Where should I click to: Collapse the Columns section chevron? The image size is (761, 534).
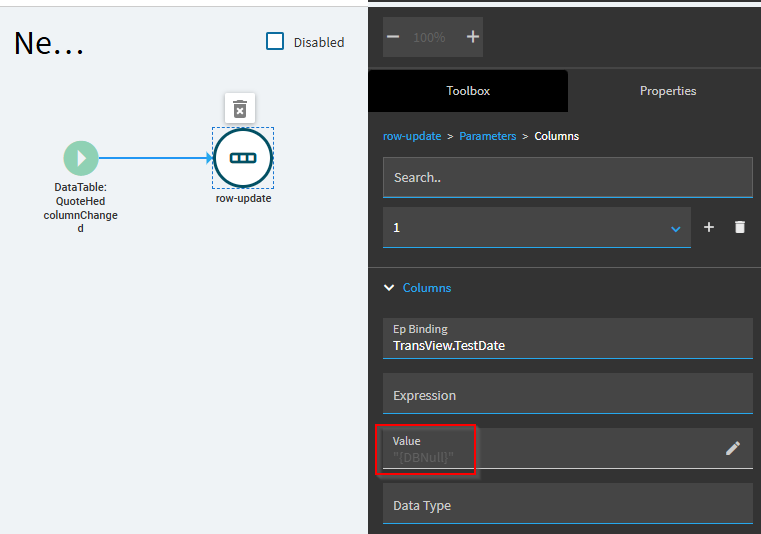tap(389, 287)
